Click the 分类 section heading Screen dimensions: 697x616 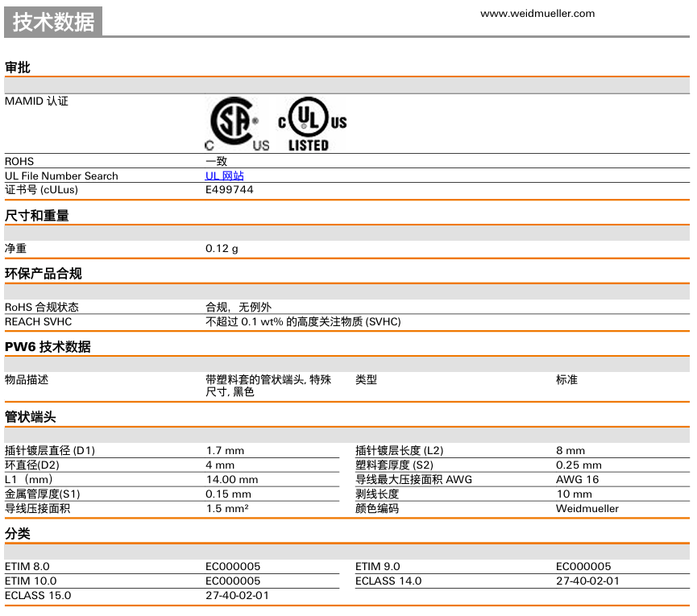18,534
